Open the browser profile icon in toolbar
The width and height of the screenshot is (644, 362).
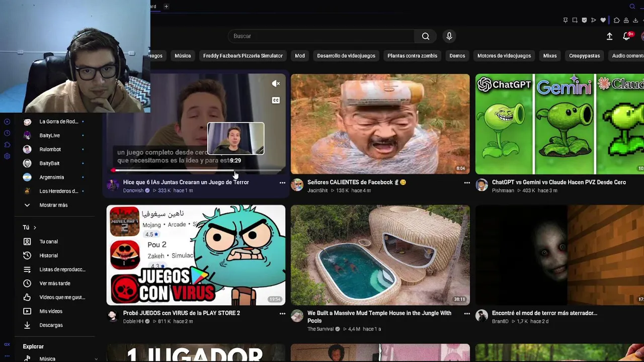tap(626, 20)
